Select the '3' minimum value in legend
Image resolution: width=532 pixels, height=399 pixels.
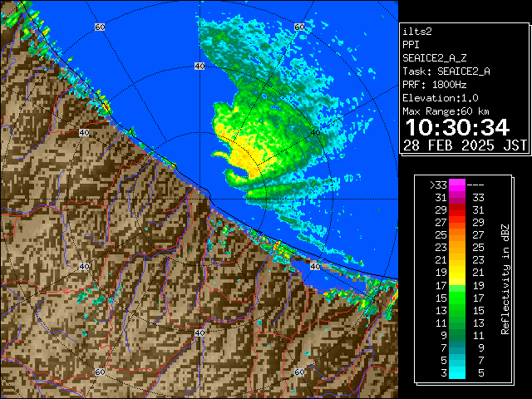(x=444, y=373)
